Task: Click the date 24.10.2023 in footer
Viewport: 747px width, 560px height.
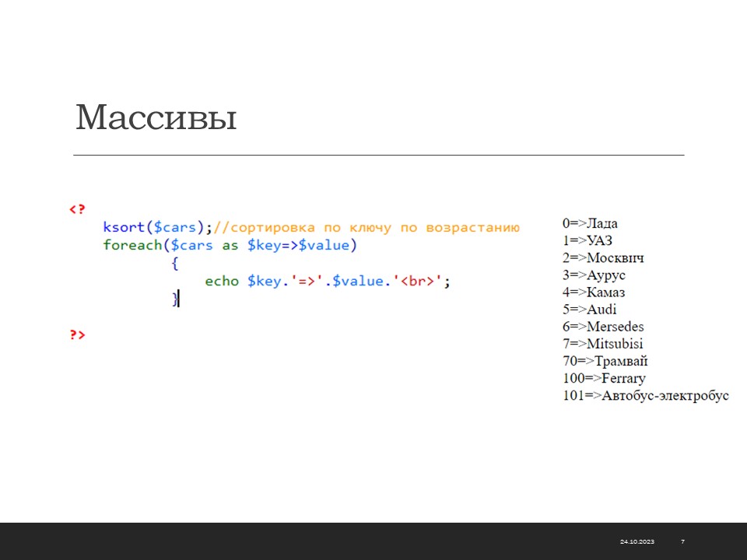Action: pos(637,541)
